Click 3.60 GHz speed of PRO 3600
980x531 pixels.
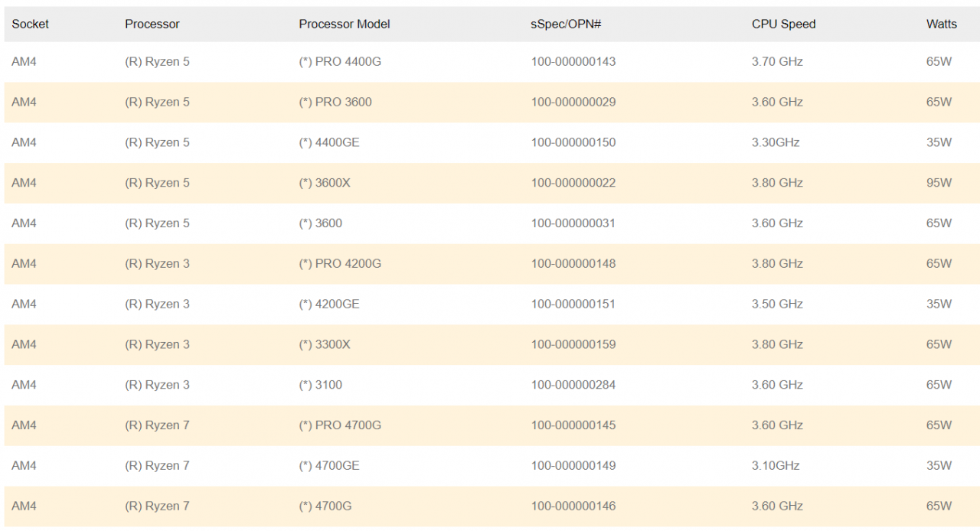(777, 103)
